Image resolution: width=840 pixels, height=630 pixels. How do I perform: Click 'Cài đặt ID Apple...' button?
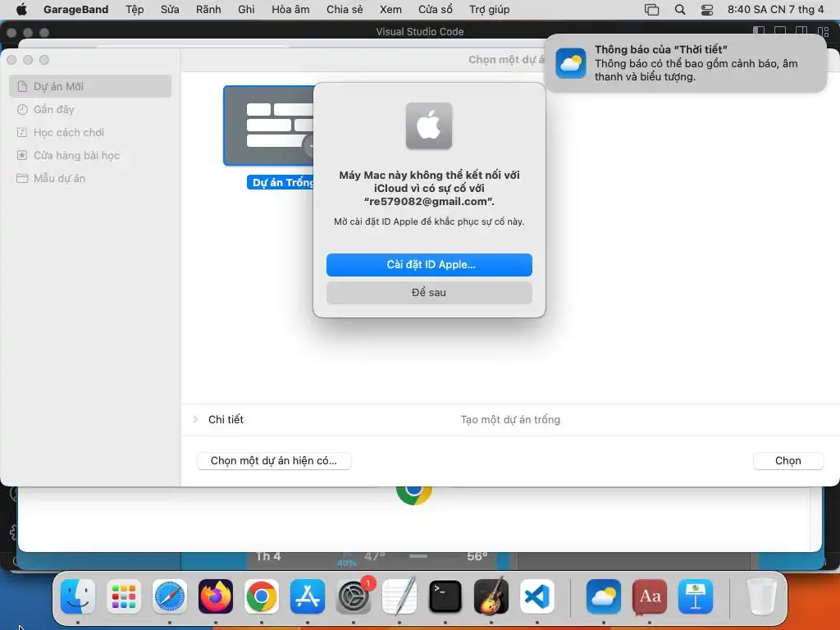[x=429, y=265]
